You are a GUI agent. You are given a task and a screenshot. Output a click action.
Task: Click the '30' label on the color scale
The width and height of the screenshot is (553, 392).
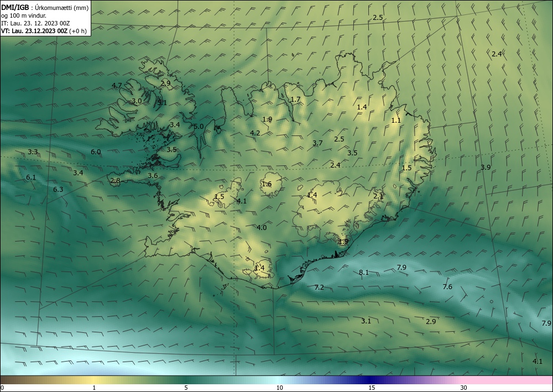coord(464,388)
